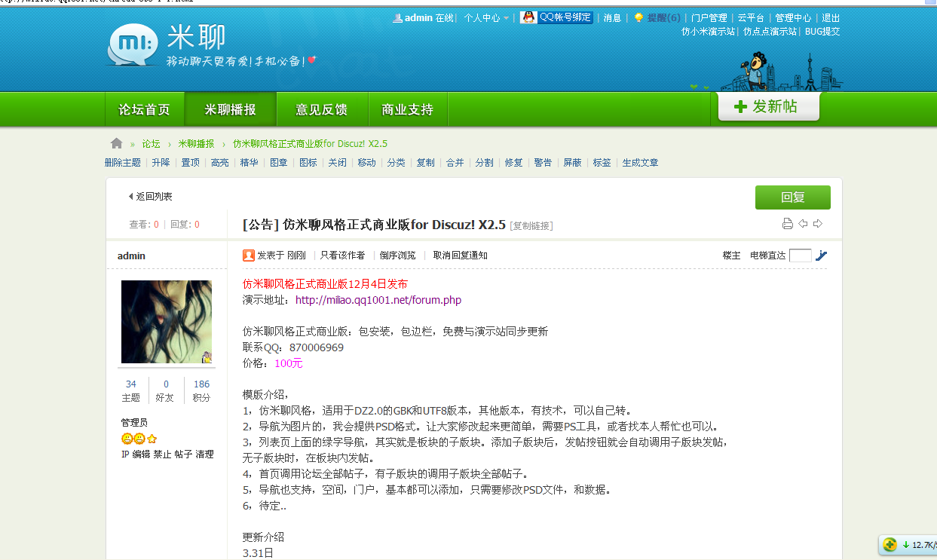937x560 pixels.
Task: Click the orange author icon beside 发表于
Action: click(x=249, y=256)
